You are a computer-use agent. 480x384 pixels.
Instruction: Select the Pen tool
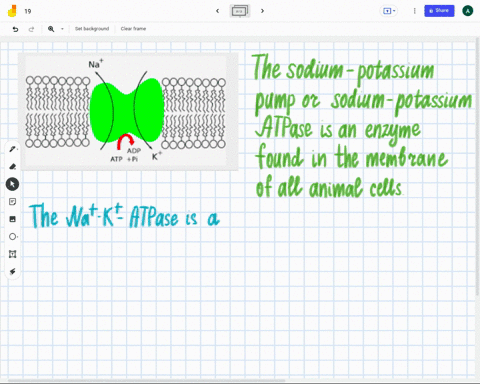13,149
